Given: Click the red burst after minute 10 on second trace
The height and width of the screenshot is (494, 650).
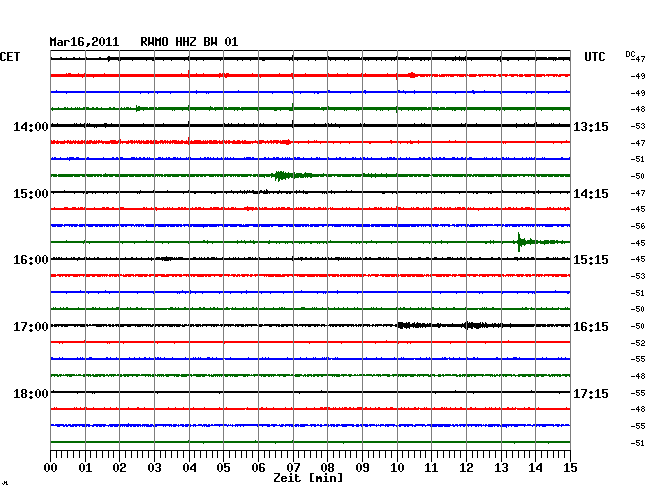Looking at the screenshot, I should pyautogui.click(x=412, y=75).
